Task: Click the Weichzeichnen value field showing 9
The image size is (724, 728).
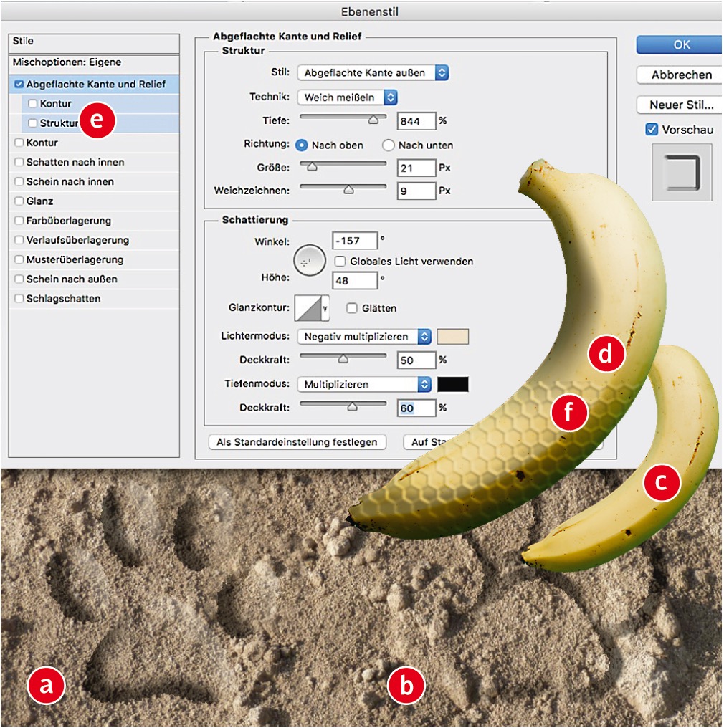Action: point(416,191)
